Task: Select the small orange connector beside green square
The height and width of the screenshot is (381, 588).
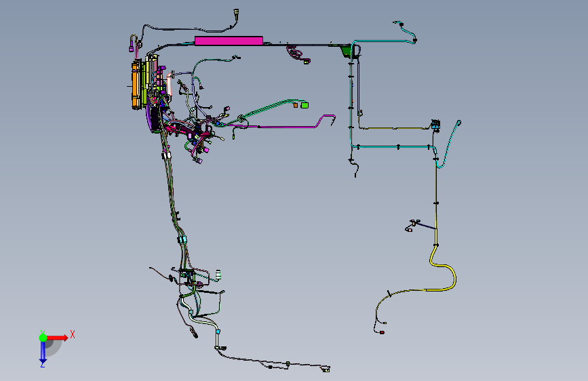Action: point(296,105)
